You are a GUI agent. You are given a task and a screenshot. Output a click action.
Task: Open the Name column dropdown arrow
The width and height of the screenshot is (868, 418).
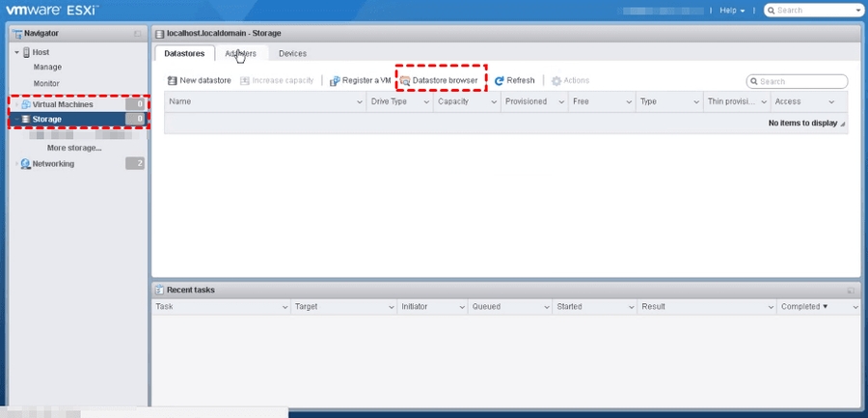[359, 101]
